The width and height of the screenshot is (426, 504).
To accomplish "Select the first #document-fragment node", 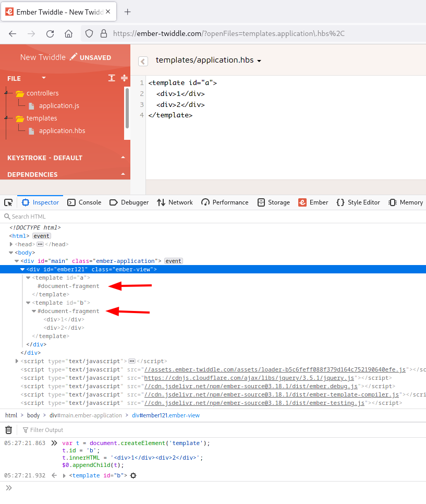I will pos(68,286).
